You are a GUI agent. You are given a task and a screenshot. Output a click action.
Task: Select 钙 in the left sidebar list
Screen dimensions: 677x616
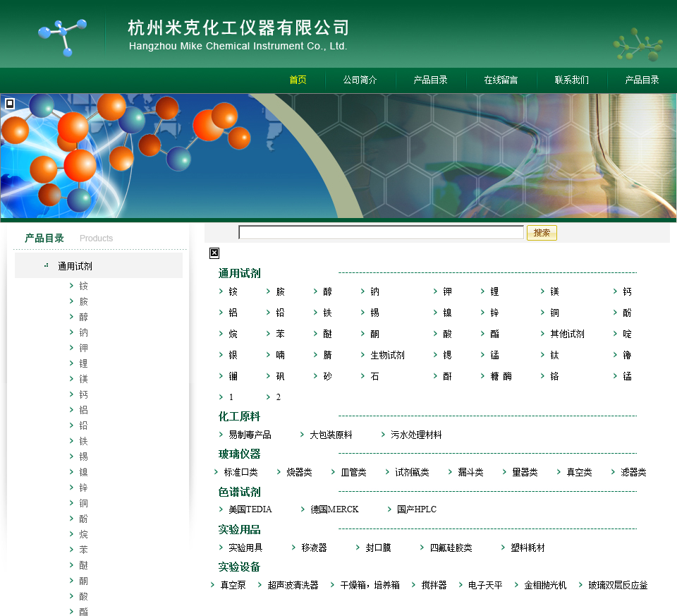pos(83,395)
